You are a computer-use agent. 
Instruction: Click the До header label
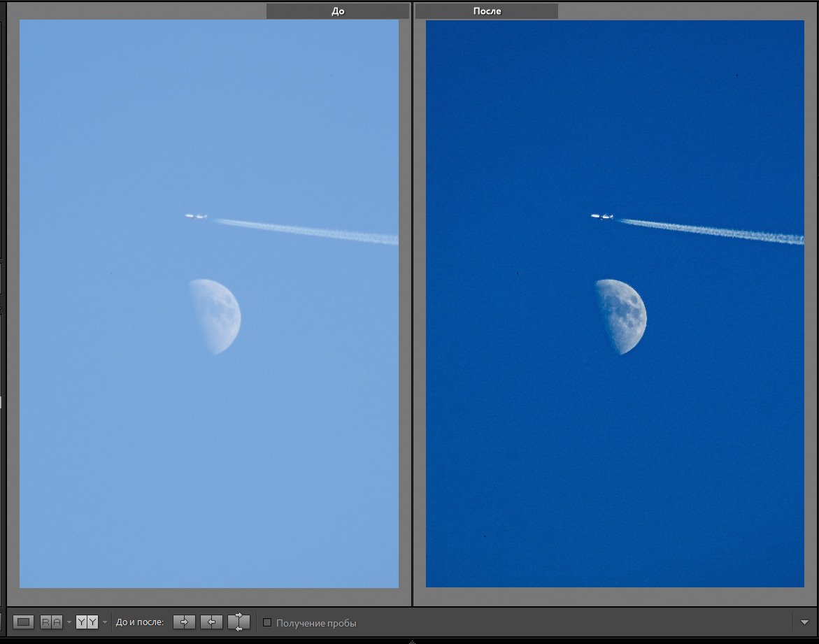(338, 11)
